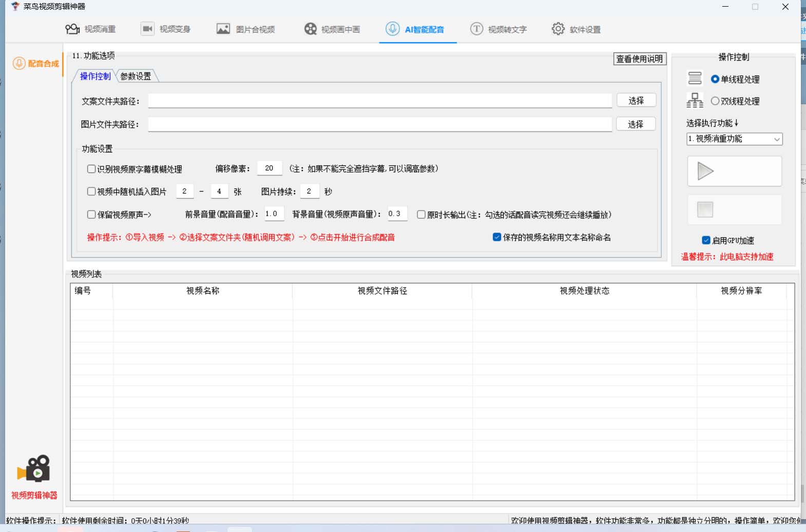The height and width of the screenshot is (532, 806).
Task: Click 选择 beside 文案文件夹路径
Action: click(636, 101)
